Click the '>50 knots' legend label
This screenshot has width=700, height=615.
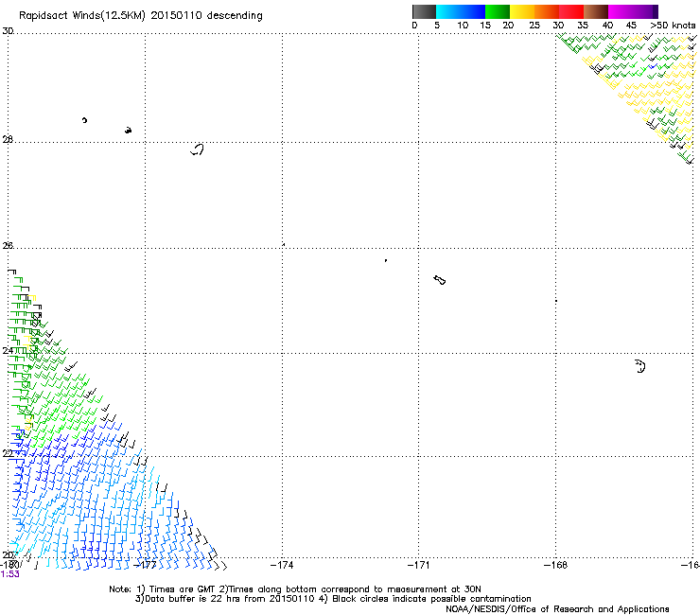673,25
